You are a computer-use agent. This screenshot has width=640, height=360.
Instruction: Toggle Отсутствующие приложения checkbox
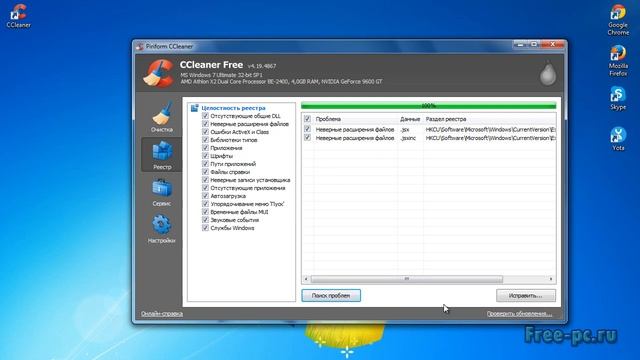(x=205, y=188)
